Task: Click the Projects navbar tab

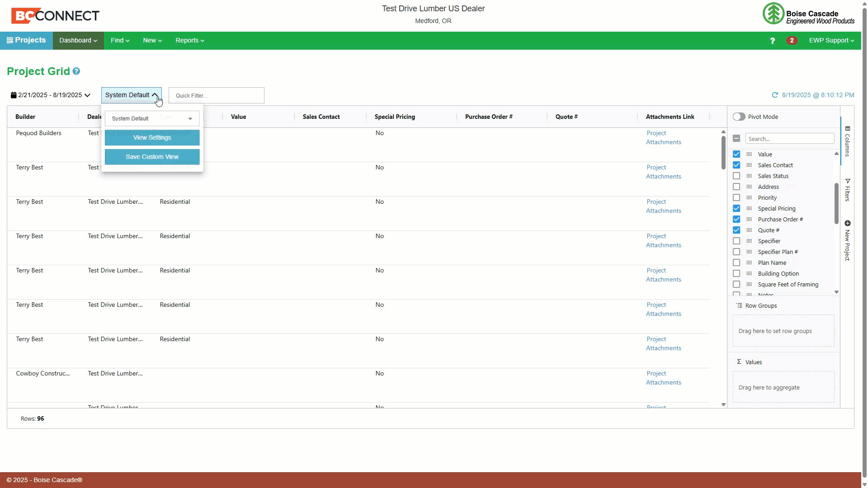Action: (26, 40)
